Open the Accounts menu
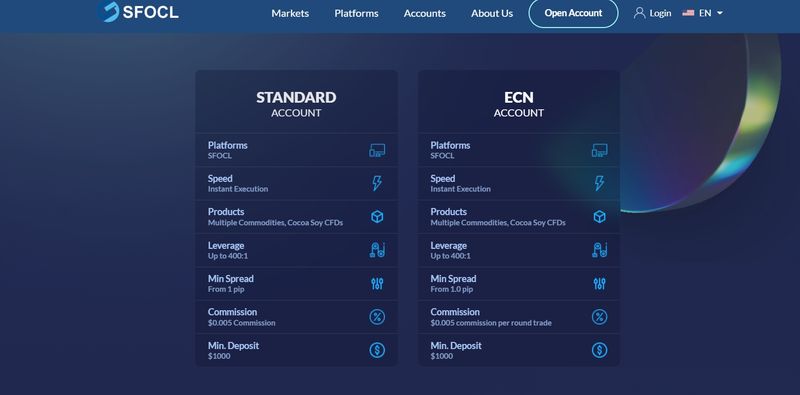 [x=424, y=13]
